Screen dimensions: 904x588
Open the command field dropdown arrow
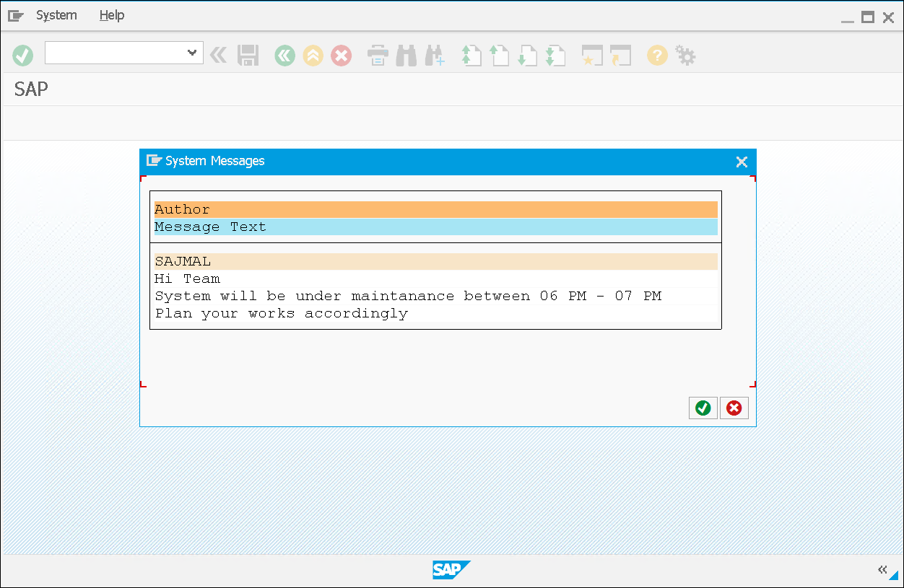[192, 53]
